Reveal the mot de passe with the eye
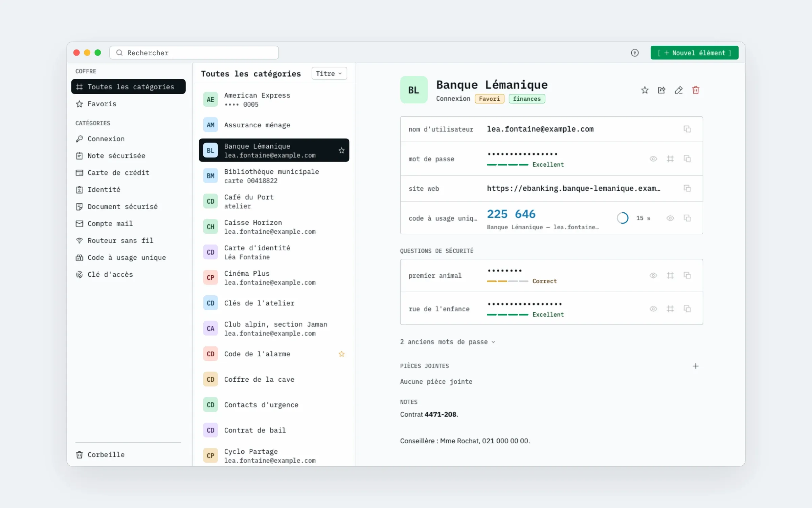This screenshot has height=508, width=812. (653, 159)
